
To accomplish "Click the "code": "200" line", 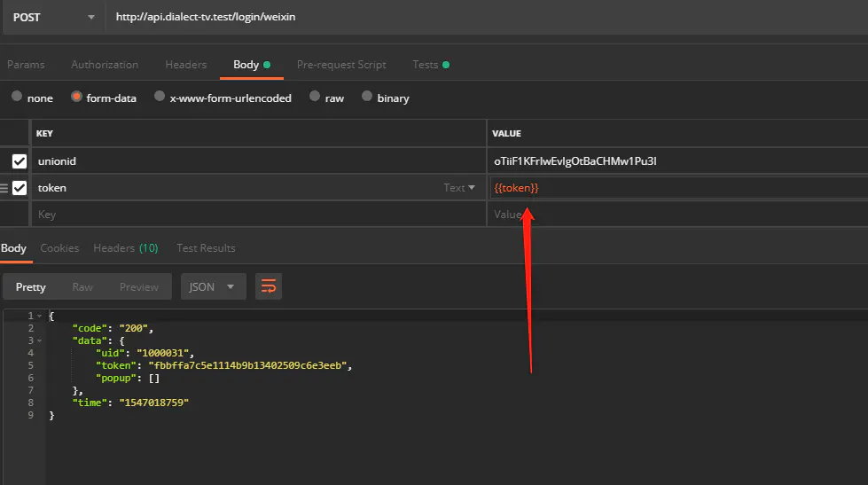I will pos(113,328).
